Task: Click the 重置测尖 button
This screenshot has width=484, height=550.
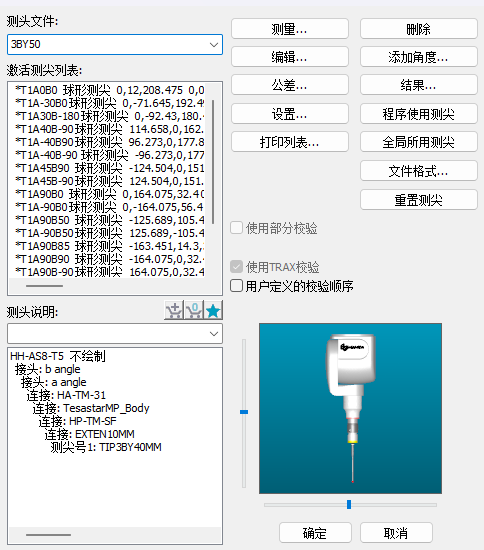Action: point(419,200)
